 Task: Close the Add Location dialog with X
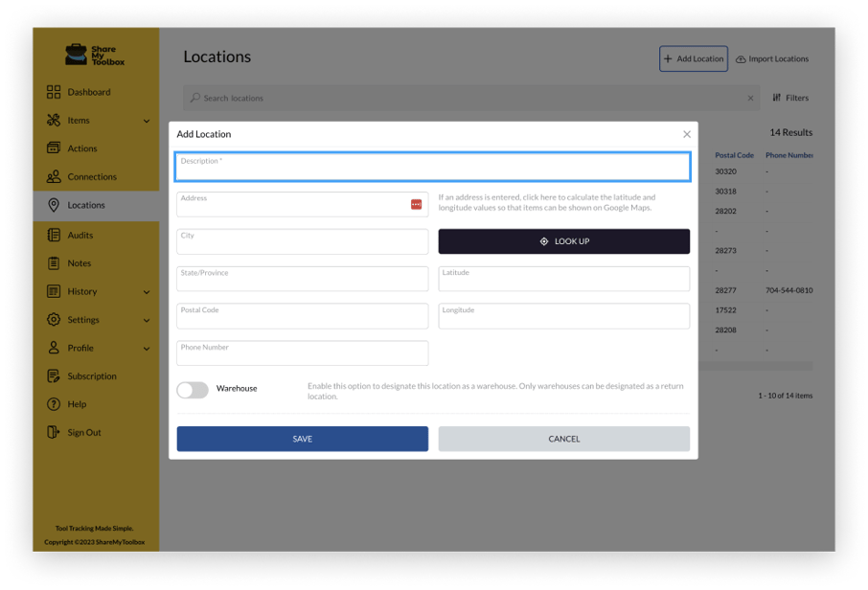[686, 135]
